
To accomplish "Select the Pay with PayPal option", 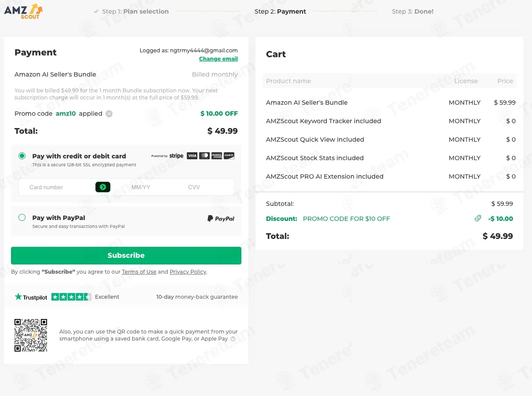I will 22,217.
